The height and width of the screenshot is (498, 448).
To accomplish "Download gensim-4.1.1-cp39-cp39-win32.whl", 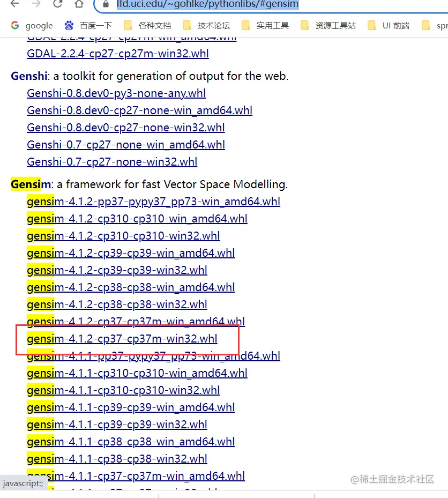I will [117, 425].
